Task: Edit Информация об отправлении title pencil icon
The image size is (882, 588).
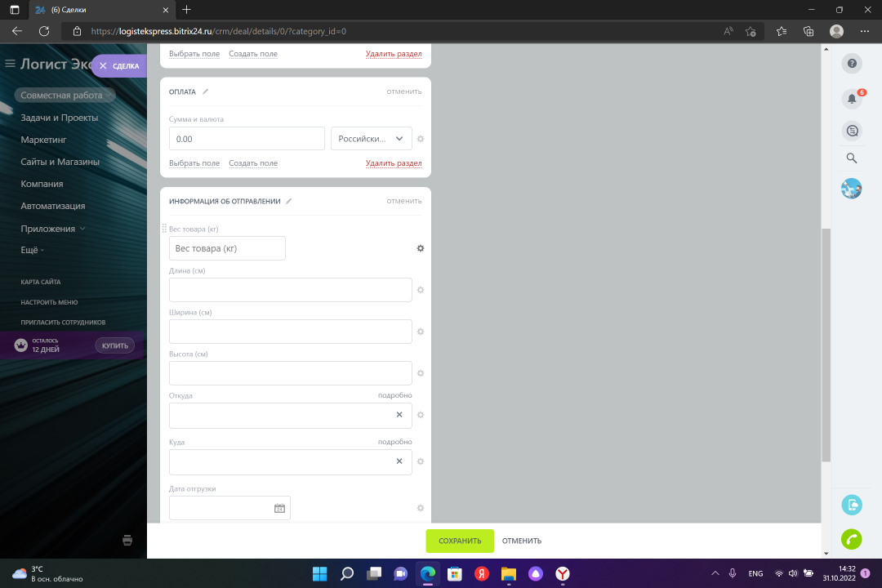Action: point(288,201)
